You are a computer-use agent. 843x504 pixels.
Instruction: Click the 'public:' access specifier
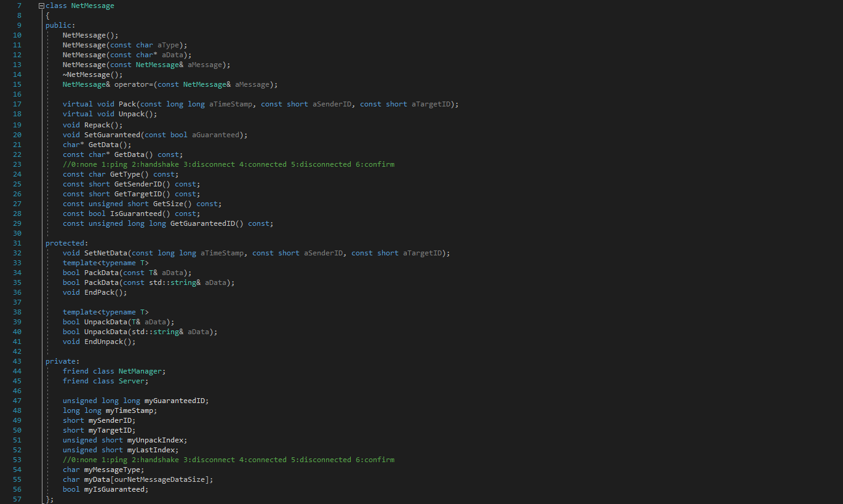point(60,25)
